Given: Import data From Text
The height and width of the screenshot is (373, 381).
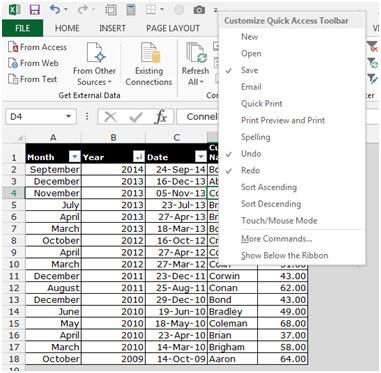Looking at the screenshot, I should (32, 79).
